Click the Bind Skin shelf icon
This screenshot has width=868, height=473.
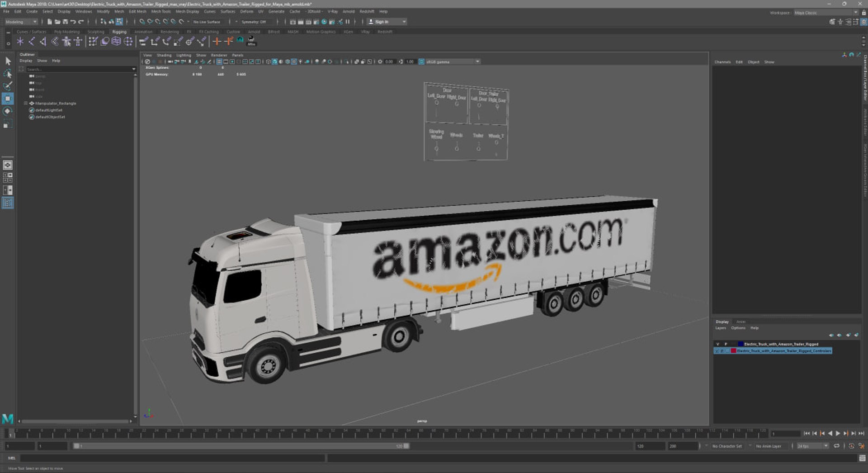point(55,42)
